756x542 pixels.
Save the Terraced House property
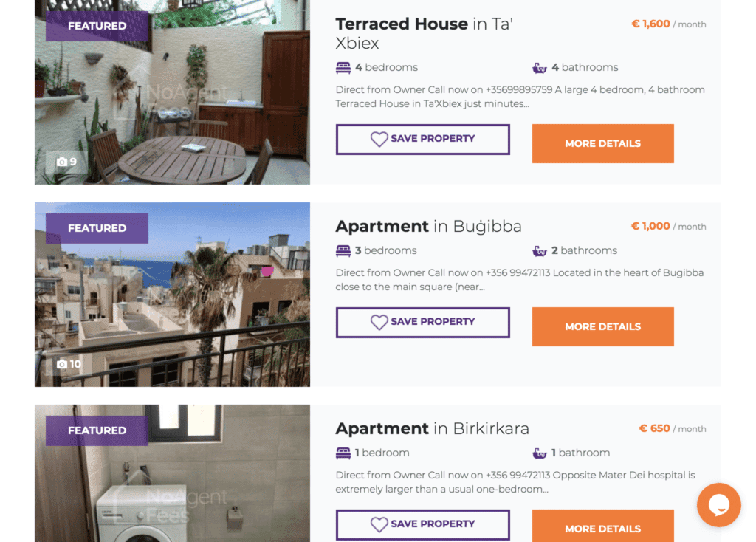pos(423,140)
